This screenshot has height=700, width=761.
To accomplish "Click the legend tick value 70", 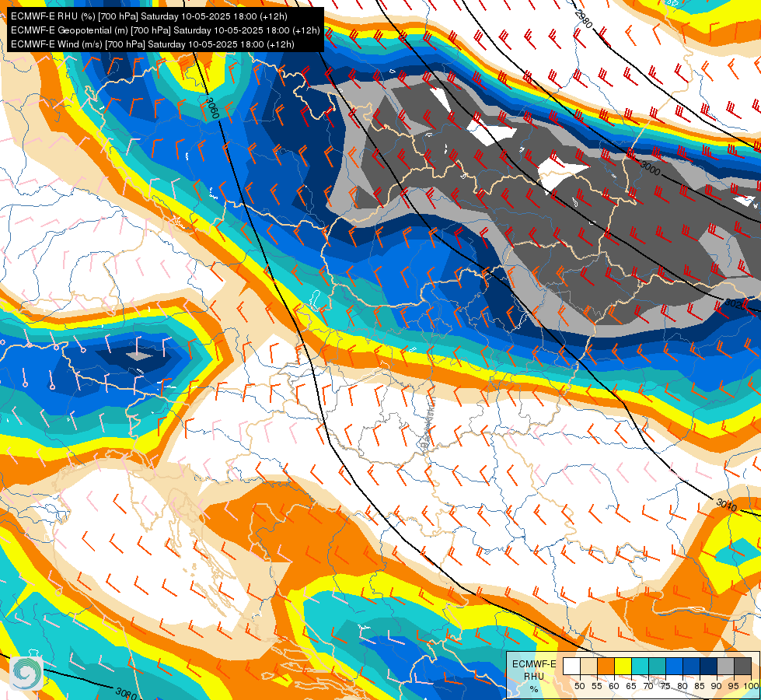I will 648,686.
